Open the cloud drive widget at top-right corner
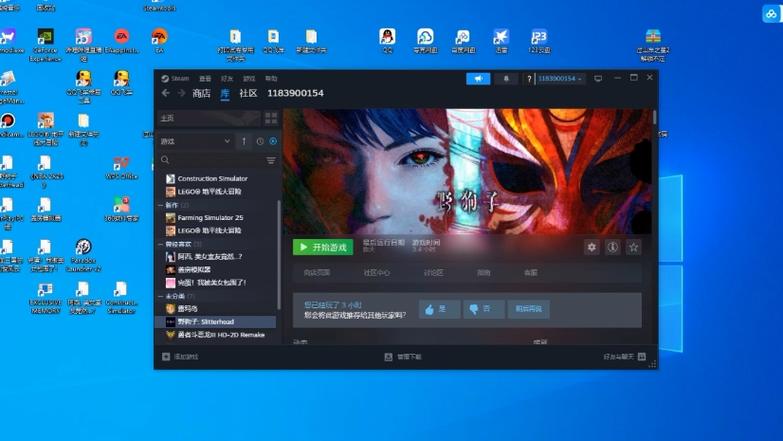783x441 pixels. (772, 13)
